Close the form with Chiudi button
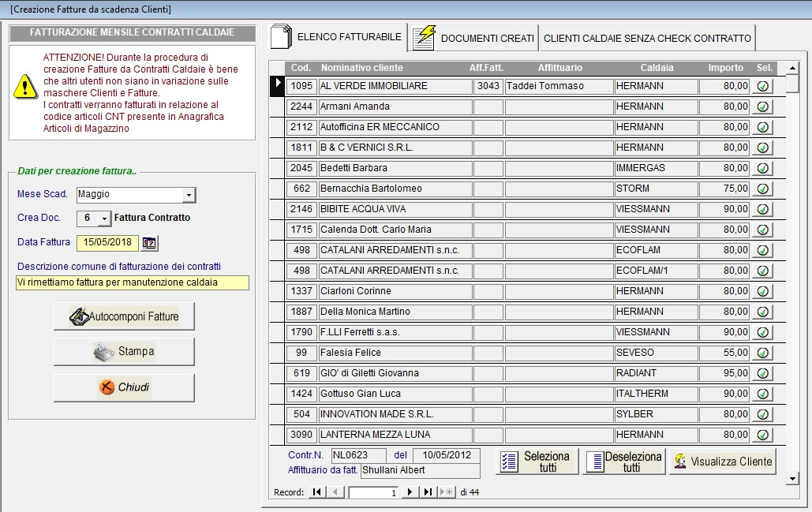Screen dimensions: 812x512 (x=125, y=387)
